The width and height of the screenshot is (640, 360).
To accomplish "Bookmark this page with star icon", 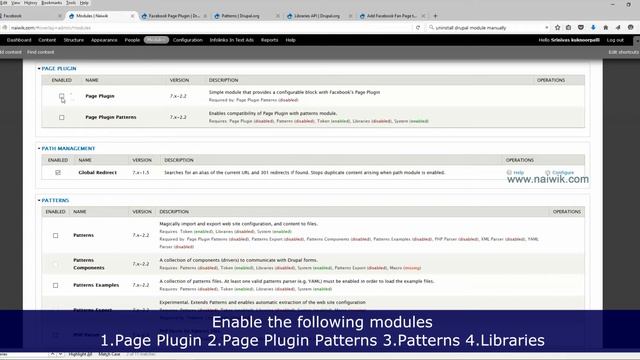I will click(x=558, y=28).
